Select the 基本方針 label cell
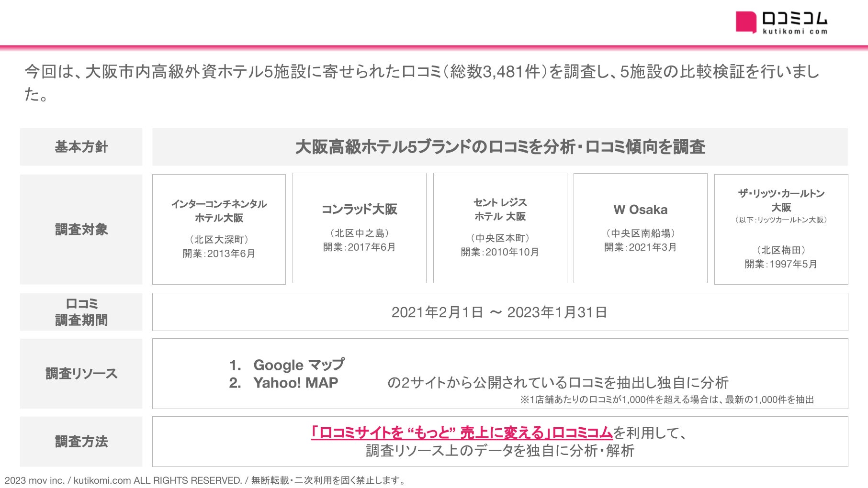 point(81,147)
